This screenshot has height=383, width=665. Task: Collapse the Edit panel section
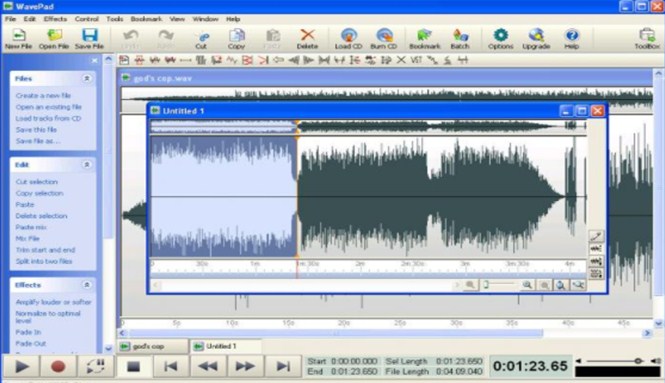pyautogui.click(x=87, y=165)
